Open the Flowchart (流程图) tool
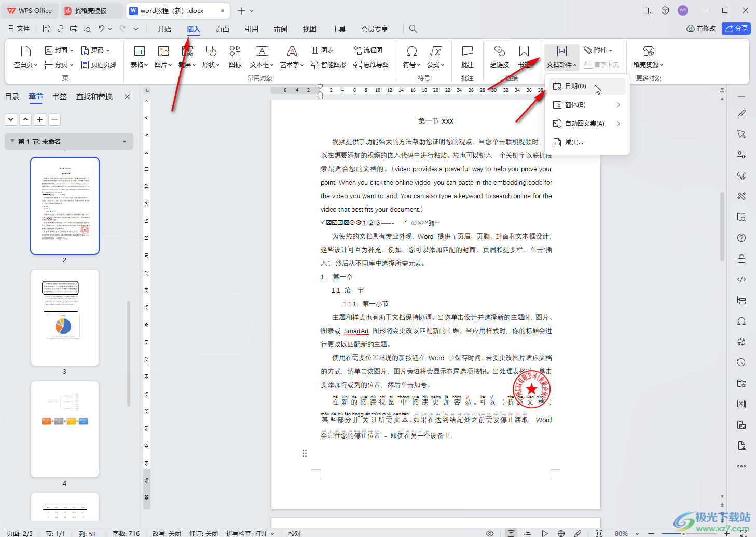 pyautogui.click(x=367, y=50)
